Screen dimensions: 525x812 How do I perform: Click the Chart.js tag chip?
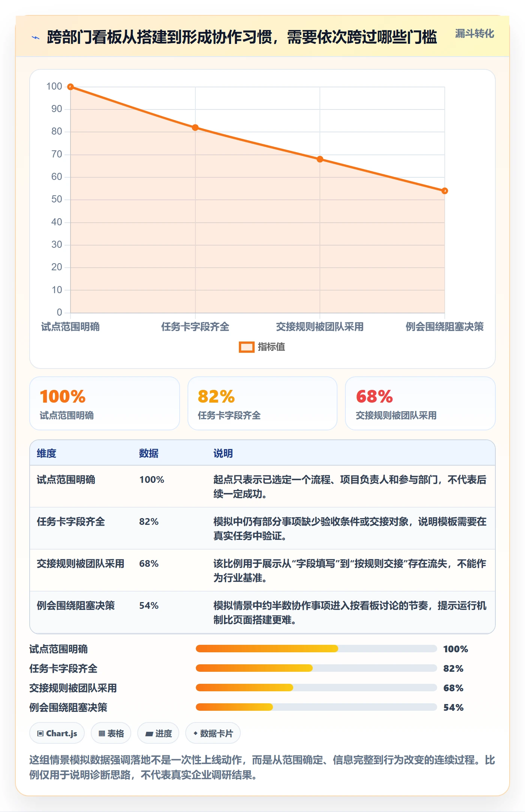[57, 733]
